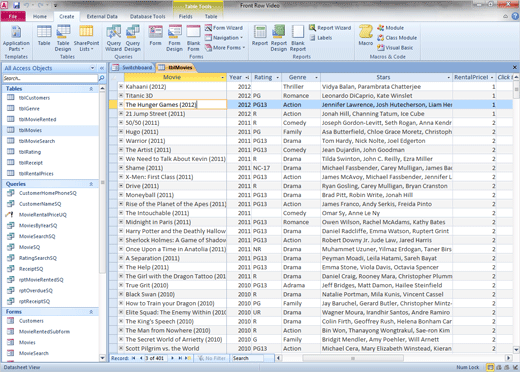Insert a Class Module

pyautogui.click(x=397, y=38)
